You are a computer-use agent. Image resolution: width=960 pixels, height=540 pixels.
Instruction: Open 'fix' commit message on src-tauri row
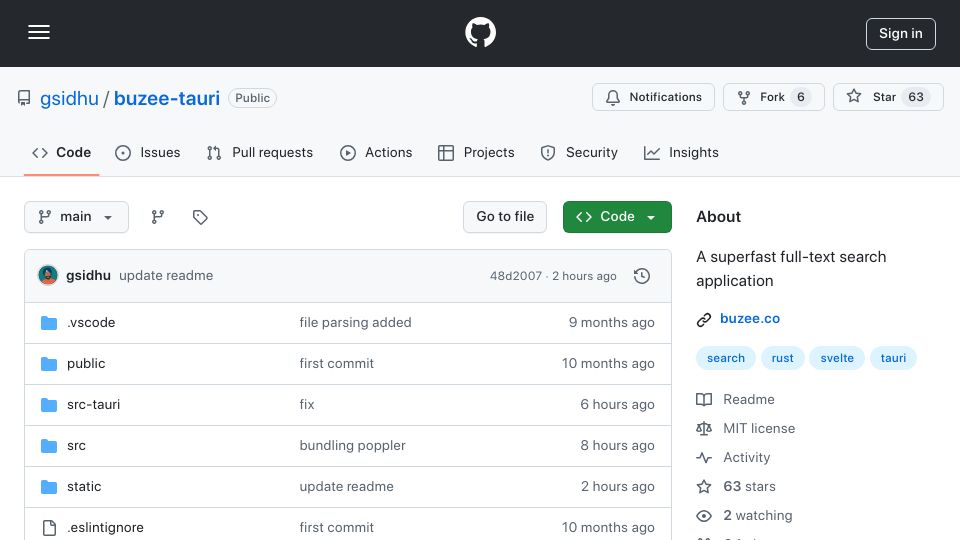307,405
